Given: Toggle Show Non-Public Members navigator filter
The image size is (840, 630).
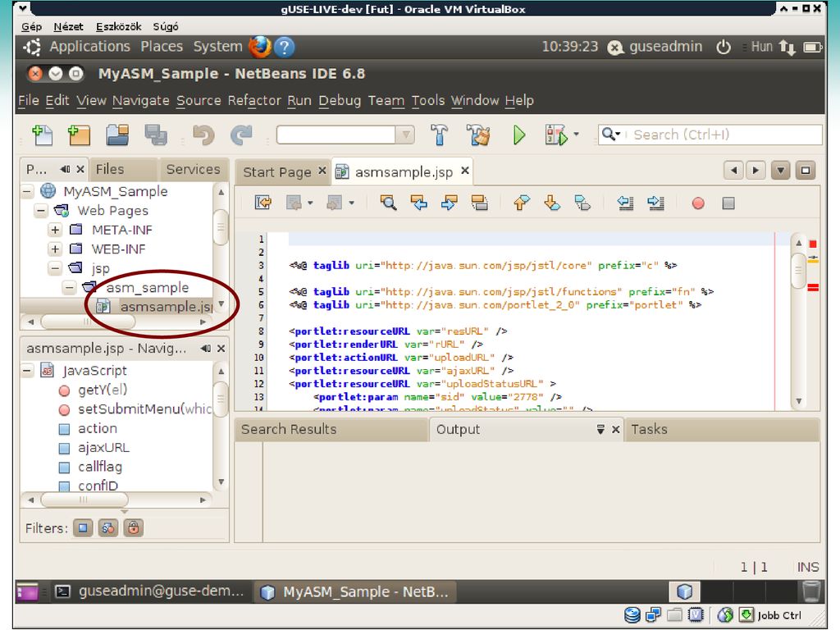Looking at the screenshot, I should (x=134, y=527).
